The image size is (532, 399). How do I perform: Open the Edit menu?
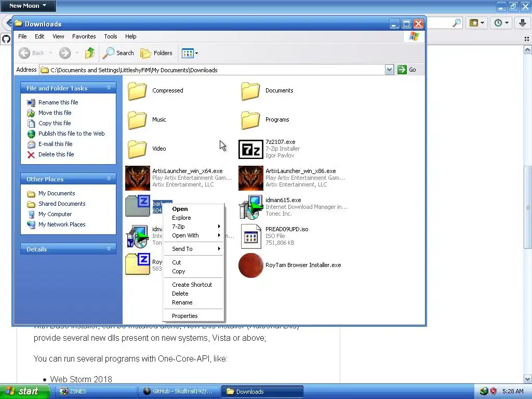39,36
